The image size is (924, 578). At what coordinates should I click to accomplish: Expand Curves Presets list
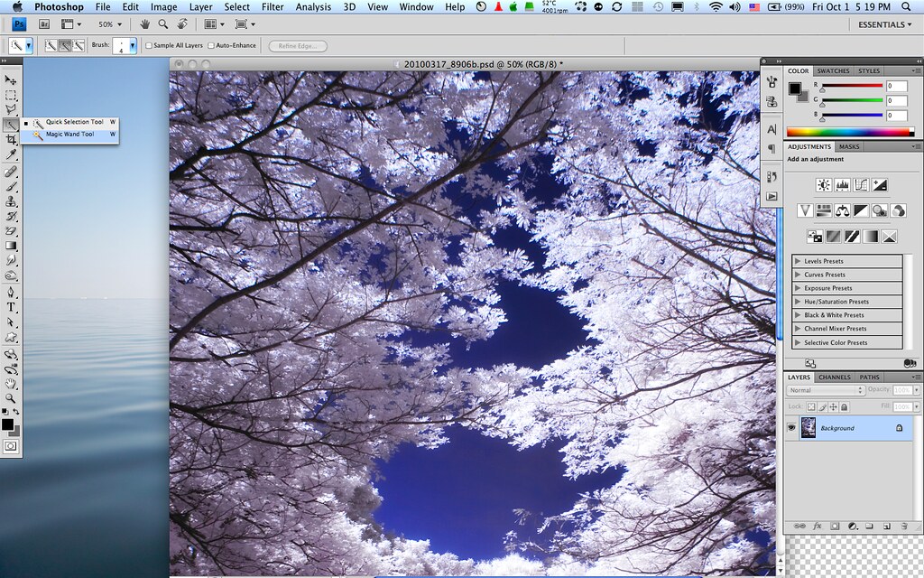point(798,275)
